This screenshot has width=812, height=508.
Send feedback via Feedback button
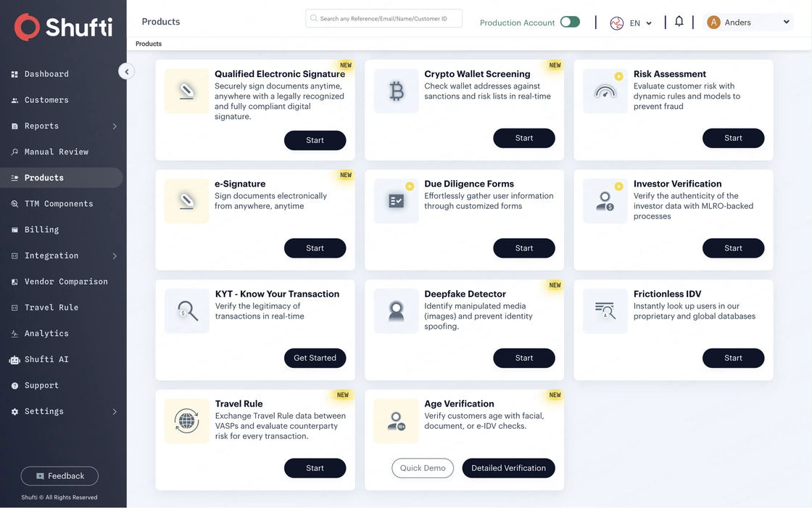(59, 476)
